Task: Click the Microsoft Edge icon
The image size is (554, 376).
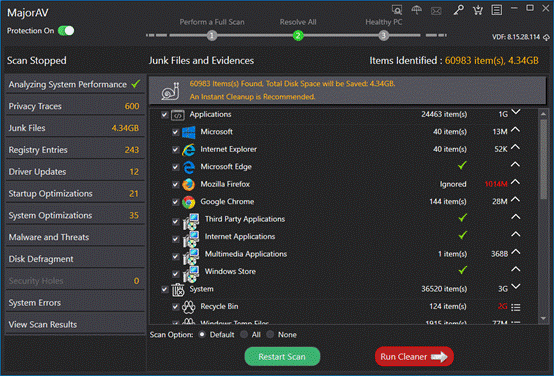Action: (x=189, y=167)
